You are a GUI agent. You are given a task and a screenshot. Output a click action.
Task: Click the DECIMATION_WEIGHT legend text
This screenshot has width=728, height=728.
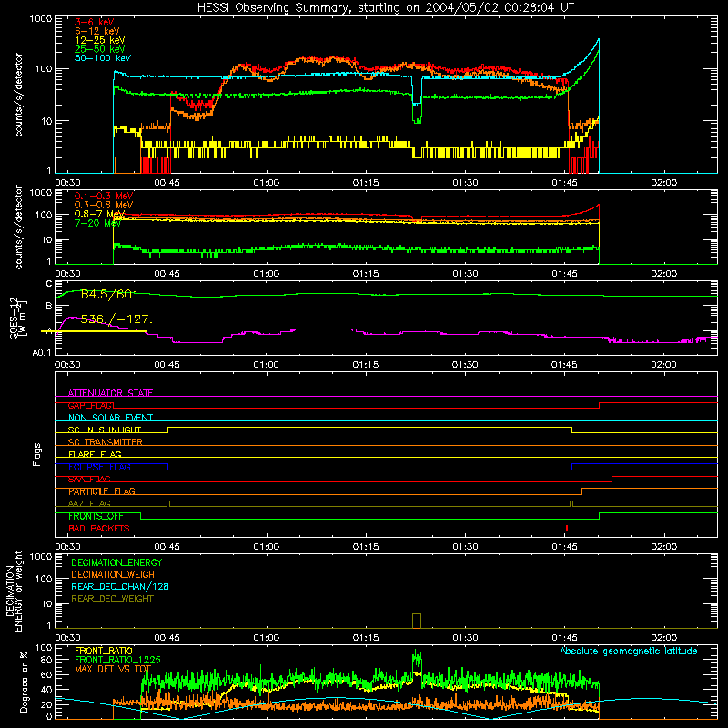116,574
